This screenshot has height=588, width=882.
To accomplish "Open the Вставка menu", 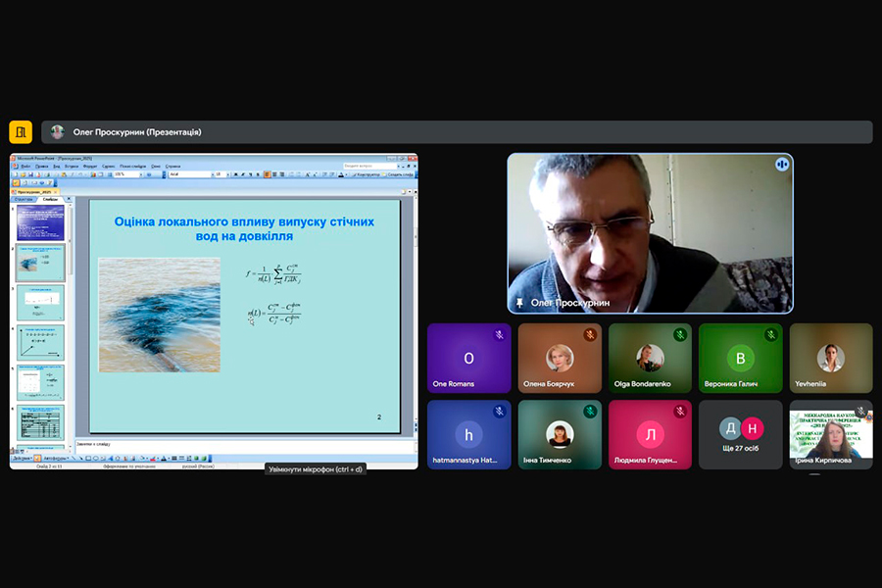I will pos(72,167).
